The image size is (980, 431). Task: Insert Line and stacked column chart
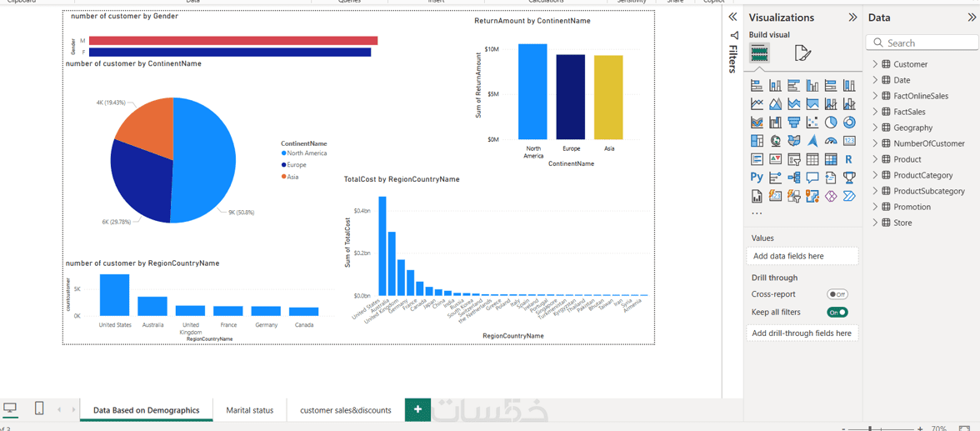pos(831,104)
